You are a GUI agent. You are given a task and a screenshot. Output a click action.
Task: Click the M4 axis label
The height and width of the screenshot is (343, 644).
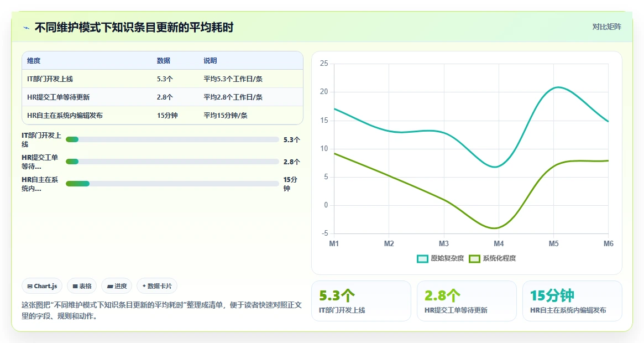click(499, 243)
